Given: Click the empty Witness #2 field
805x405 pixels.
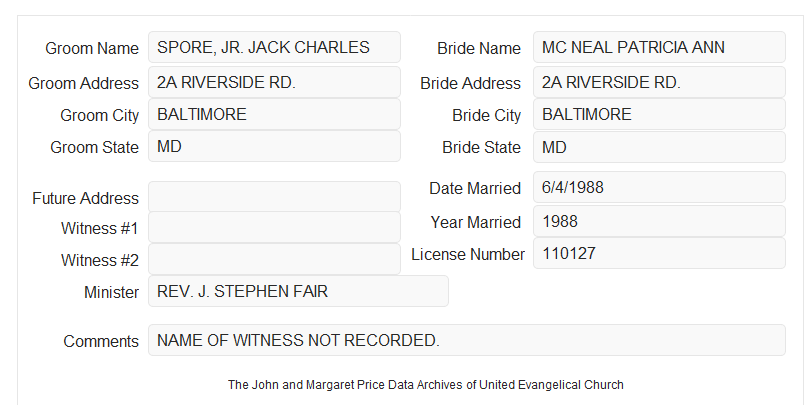Looking at the screenshot, I should click(274, 259).
